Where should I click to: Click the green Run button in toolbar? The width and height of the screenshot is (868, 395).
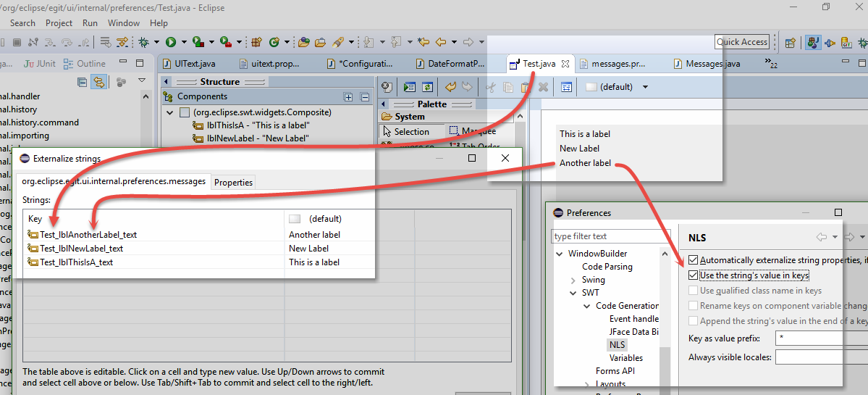pyautogui.click(x=171, y=43)
